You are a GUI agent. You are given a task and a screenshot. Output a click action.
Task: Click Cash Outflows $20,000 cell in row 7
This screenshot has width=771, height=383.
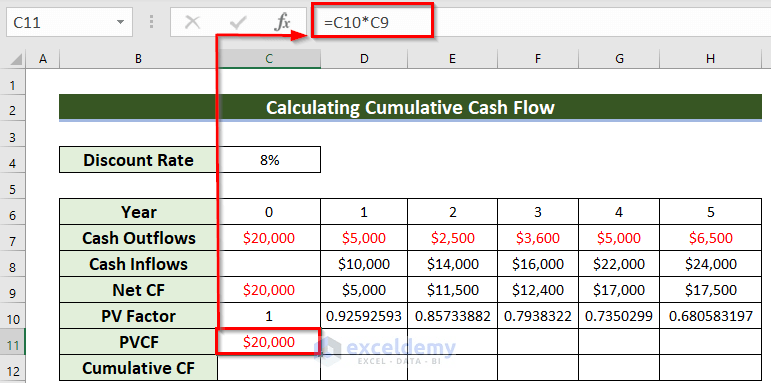pyautogui.click(x=269, y=238)
